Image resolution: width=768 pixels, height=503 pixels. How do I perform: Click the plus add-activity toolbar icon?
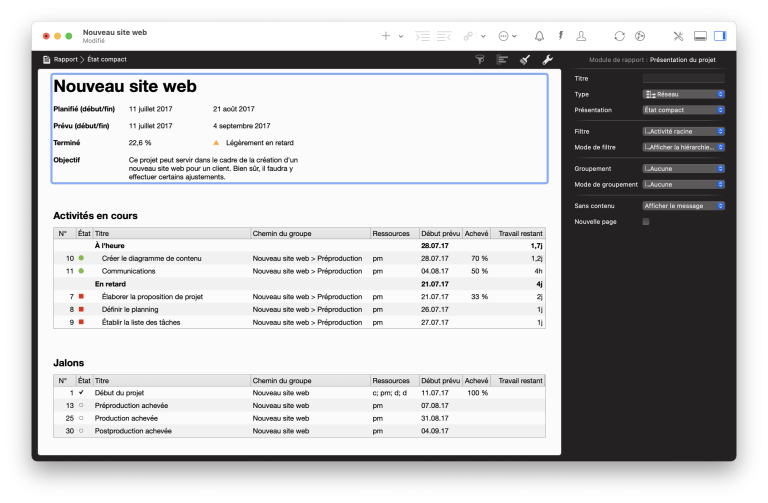[386, 36]
